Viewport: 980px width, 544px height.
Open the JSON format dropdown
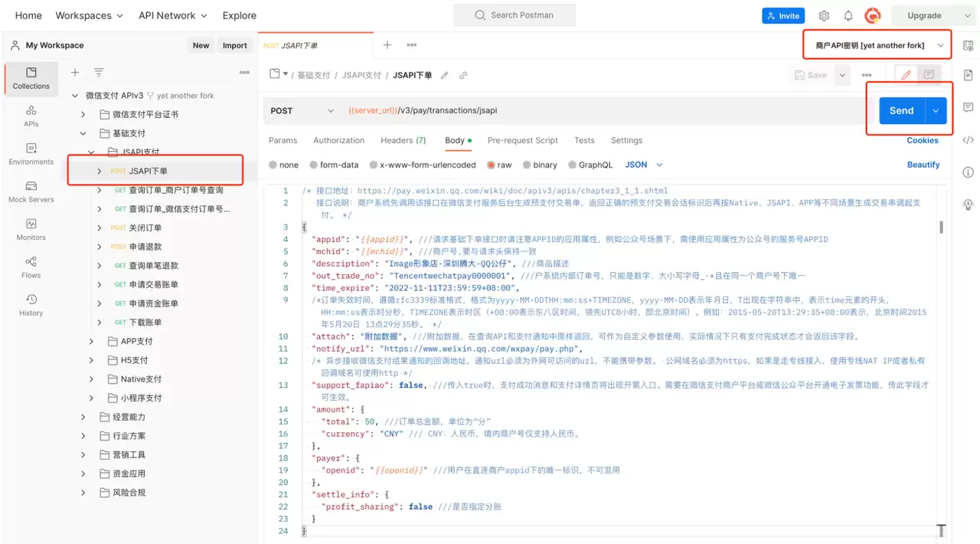(x=644, y=165)
